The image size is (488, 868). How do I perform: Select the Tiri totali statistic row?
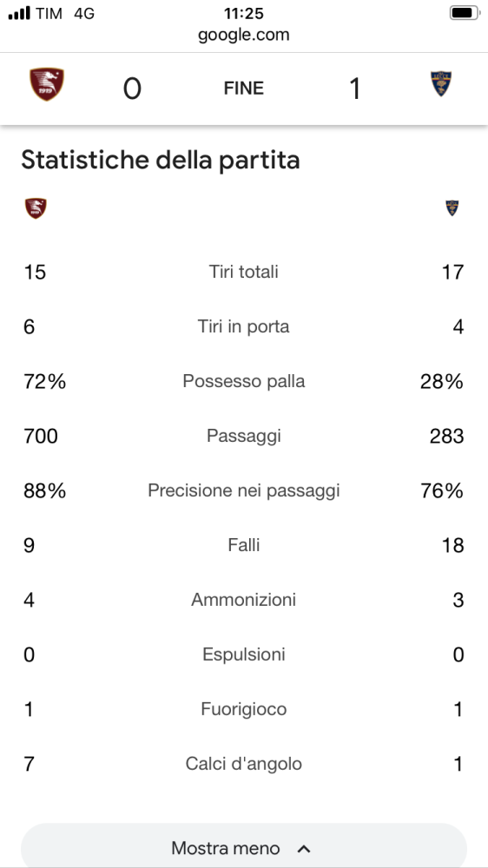[244, 273]
